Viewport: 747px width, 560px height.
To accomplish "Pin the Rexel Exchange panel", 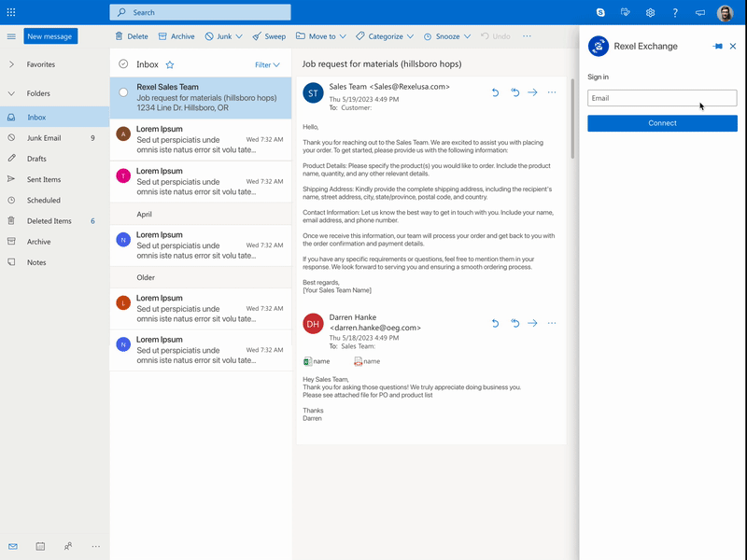I will 717,46.
